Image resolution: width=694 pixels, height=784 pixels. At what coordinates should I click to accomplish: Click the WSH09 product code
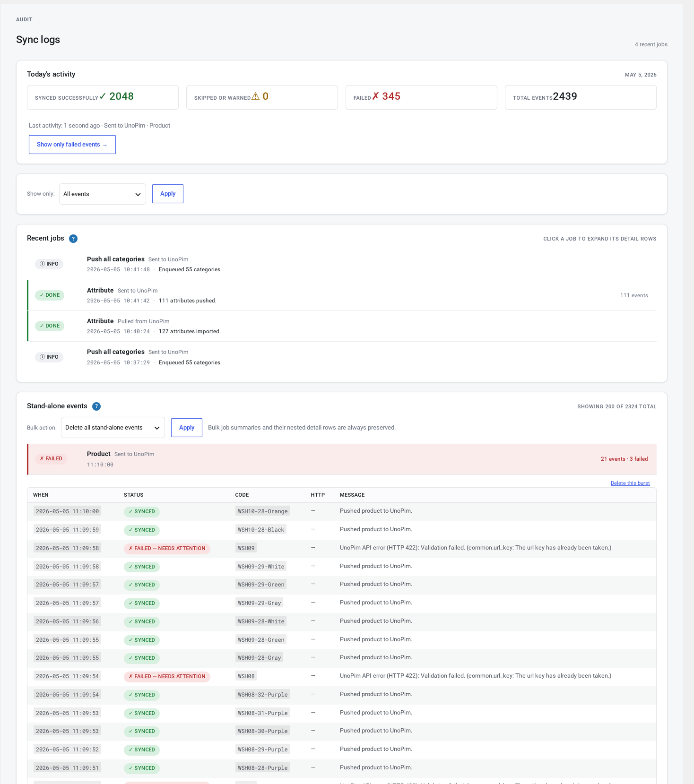pos(246,548)
